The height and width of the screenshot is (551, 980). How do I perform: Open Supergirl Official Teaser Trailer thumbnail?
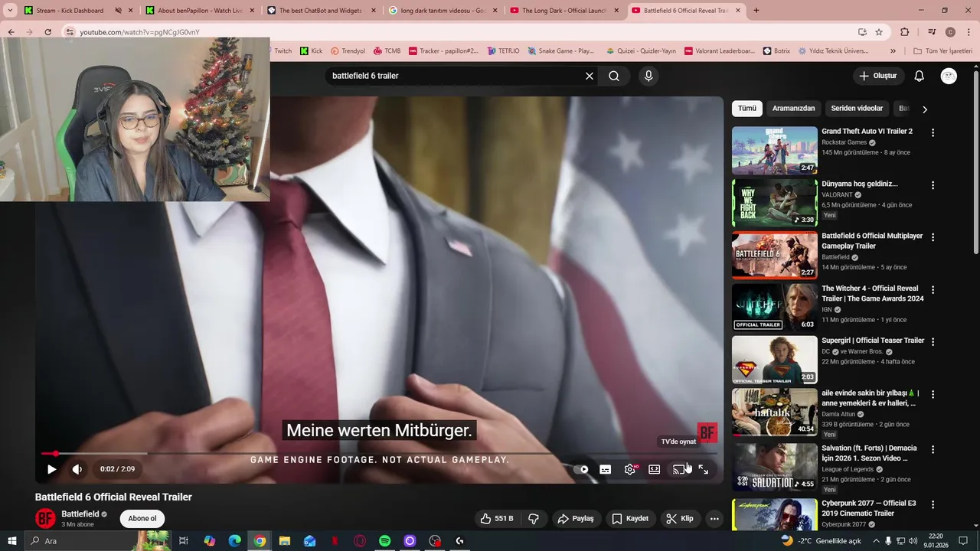(774, 360)
